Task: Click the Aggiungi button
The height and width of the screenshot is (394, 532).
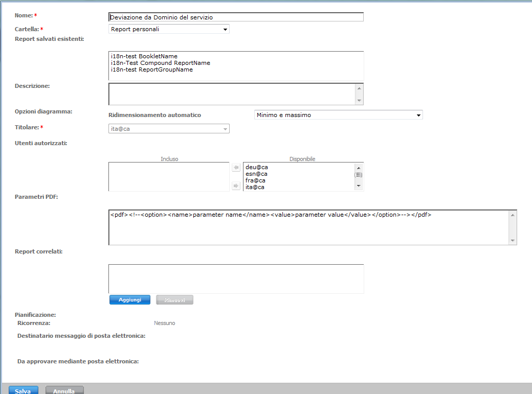Action: coord(130,300)
